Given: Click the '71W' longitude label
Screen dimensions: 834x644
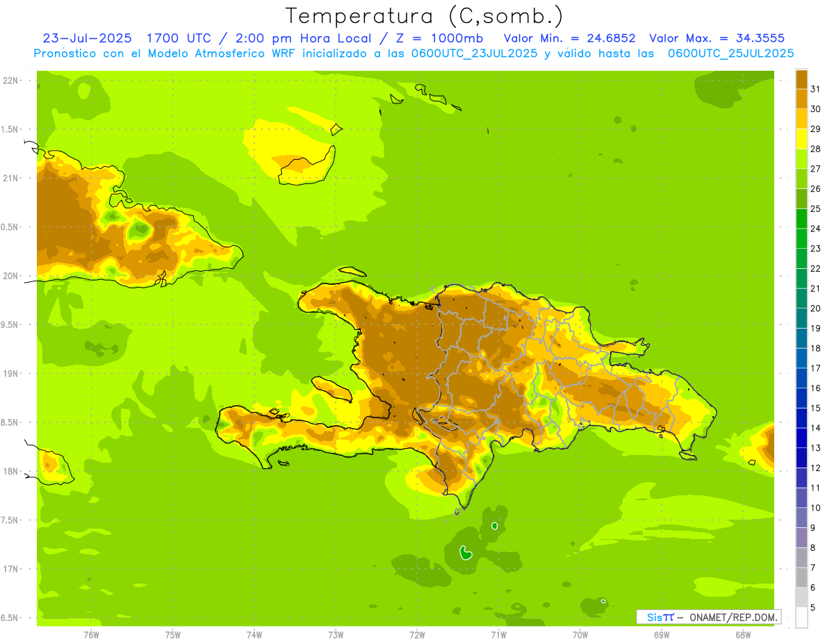Looking at the screenshot, I should pyautogui.click(x=498, y=635).
